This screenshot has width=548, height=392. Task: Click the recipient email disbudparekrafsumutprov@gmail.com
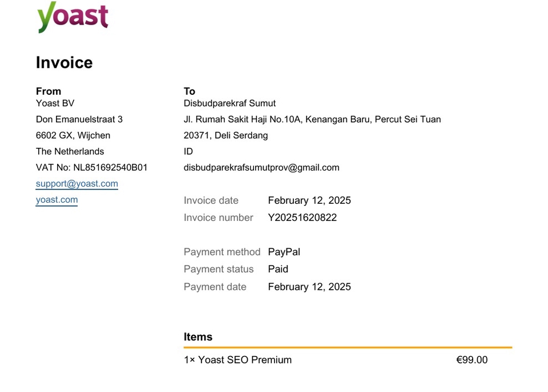pyautogui.click(x=261, y=168)
